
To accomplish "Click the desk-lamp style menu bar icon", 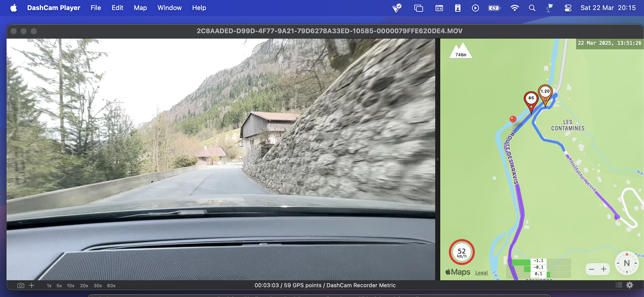I will pos(550,8).
